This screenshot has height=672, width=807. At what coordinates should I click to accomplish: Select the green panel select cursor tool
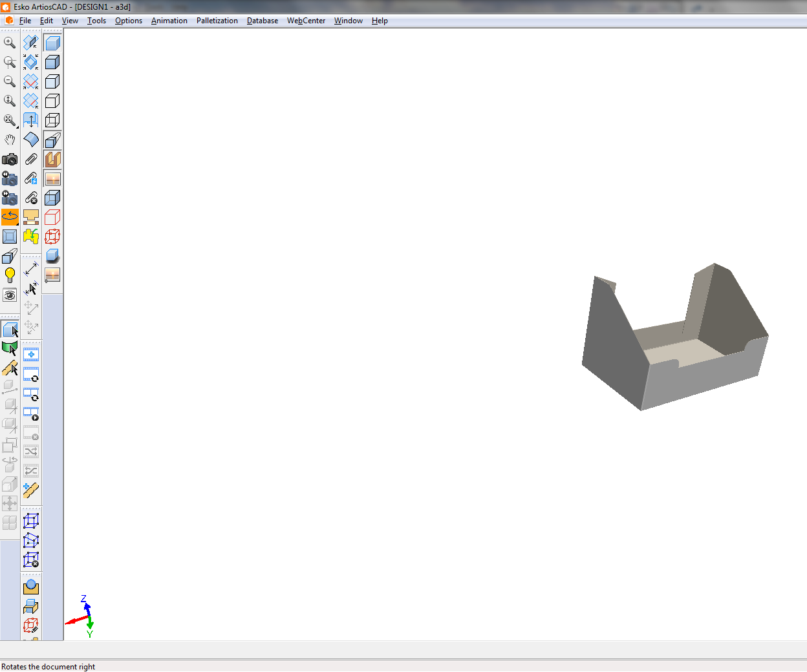click(10, 349)
